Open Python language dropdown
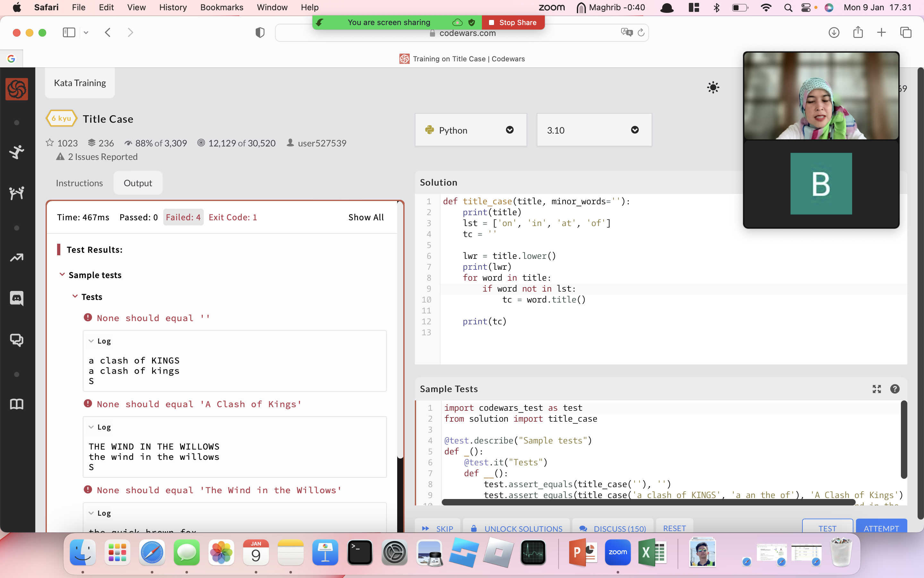Viewport: 924px width, 578px height. (x=470, y=130)
